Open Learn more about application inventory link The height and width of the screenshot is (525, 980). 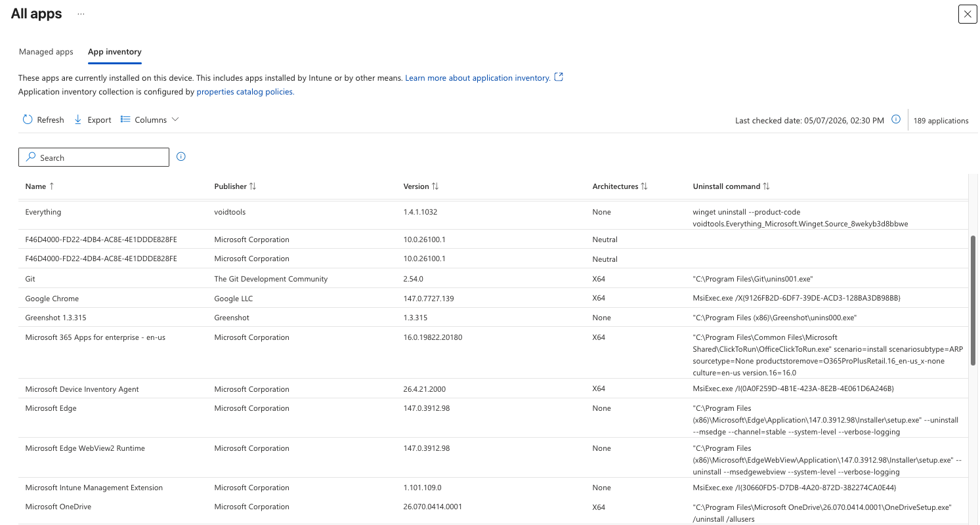477,78
